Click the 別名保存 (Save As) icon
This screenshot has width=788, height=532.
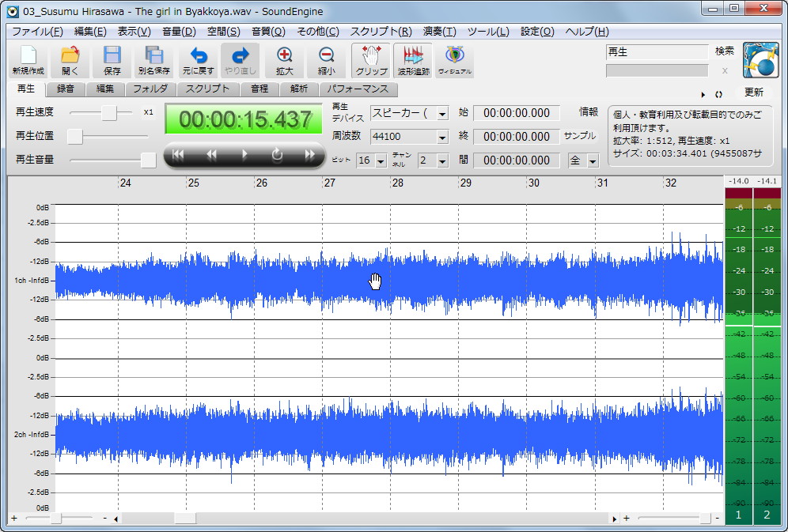154,60
